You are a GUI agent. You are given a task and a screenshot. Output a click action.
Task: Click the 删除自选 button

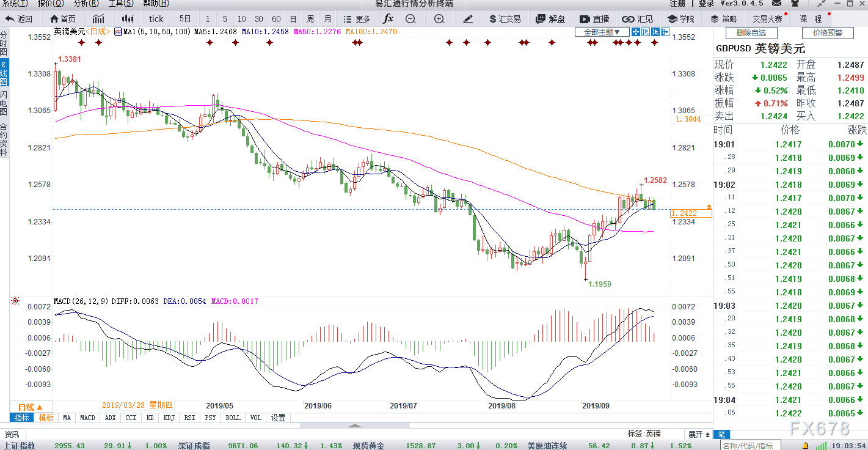click(x=751, y=33)
